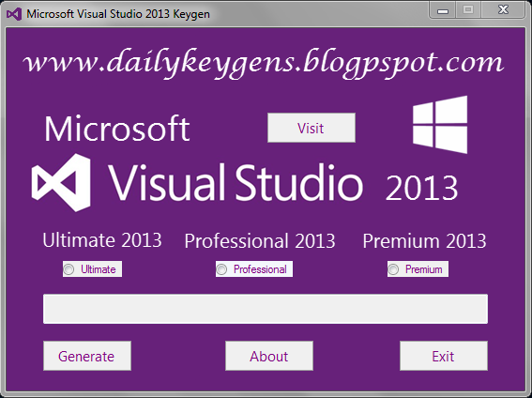Click the 'Ultimate 2013' heading
The height and width of the screenshot is (398, 532).
(x=102, y=240)
